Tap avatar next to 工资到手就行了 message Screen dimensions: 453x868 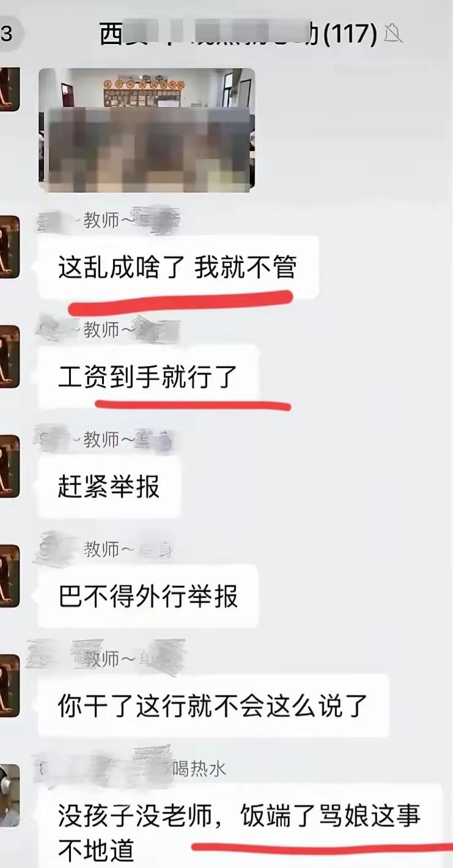tap(9, 357)
